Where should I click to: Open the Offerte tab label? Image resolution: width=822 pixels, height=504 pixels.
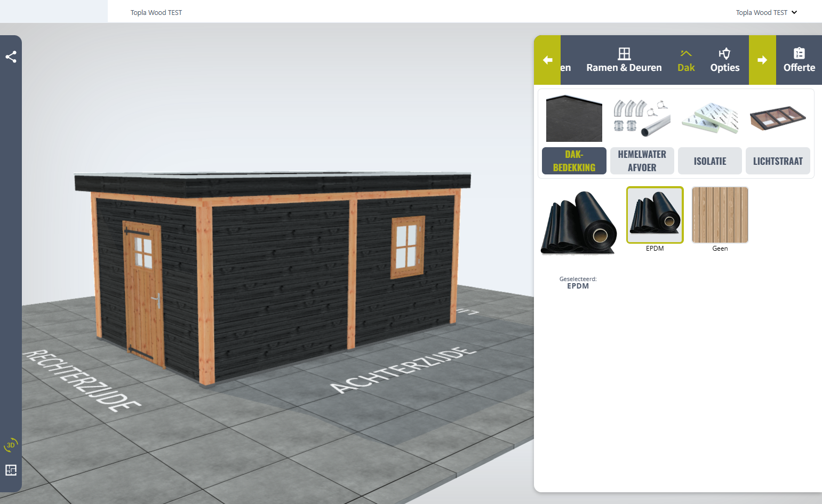click(x=799, y=68)
